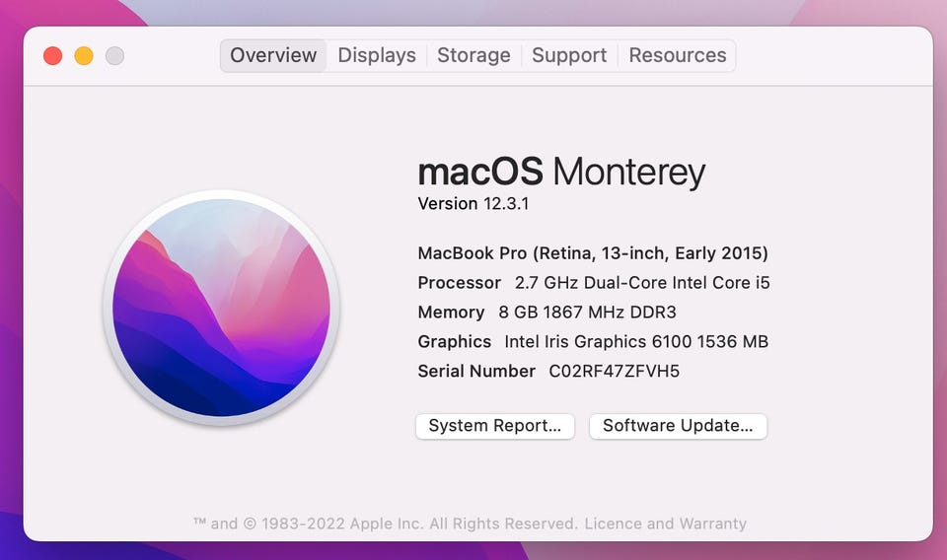The width and height of the screenshot is (947, 560).
Task: Click the Memory 8 GB info line
Action: click(x=546, y=313)
